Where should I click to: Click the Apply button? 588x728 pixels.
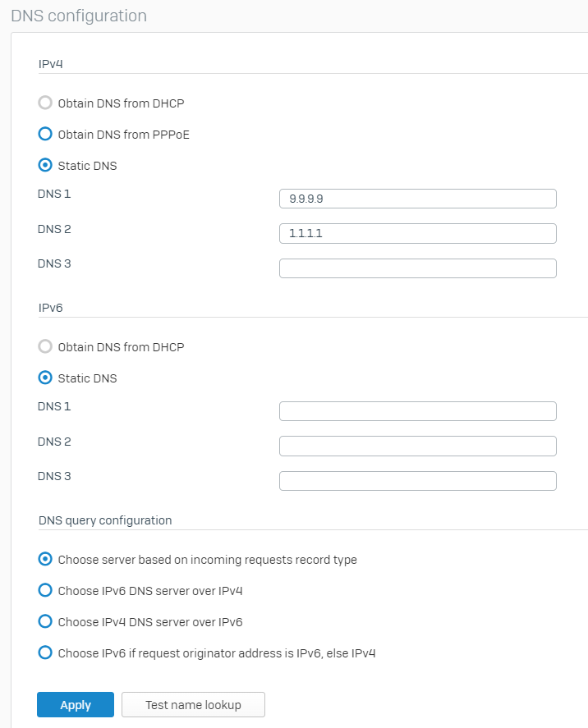coord(76,705)
